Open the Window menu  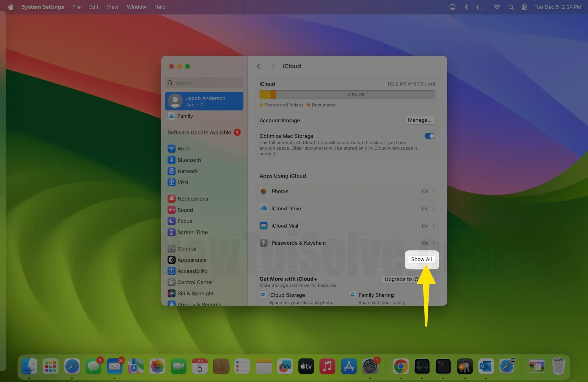tap(136, 7)
